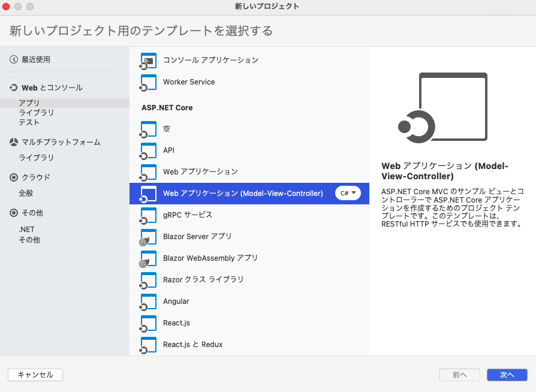Choose the Angular template icon
The width and height of the screenshot is (536, 392).
[148, 301]
